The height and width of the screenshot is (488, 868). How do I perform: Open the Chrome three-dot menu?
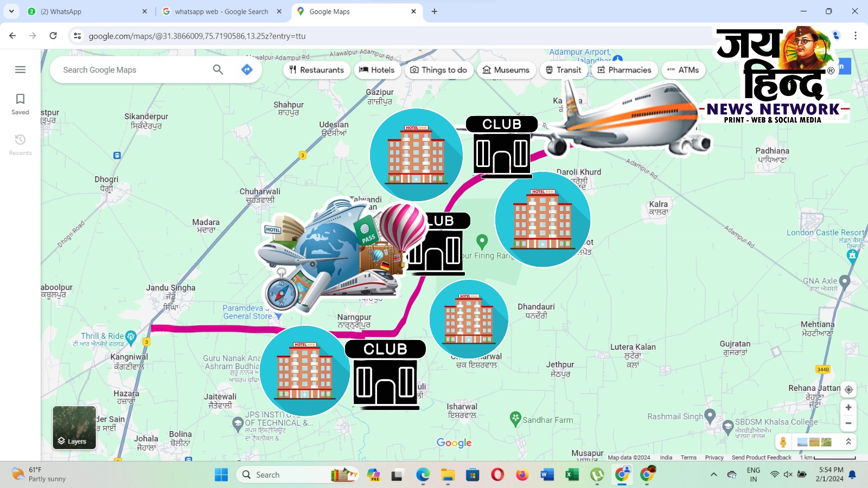coord(856,36)
